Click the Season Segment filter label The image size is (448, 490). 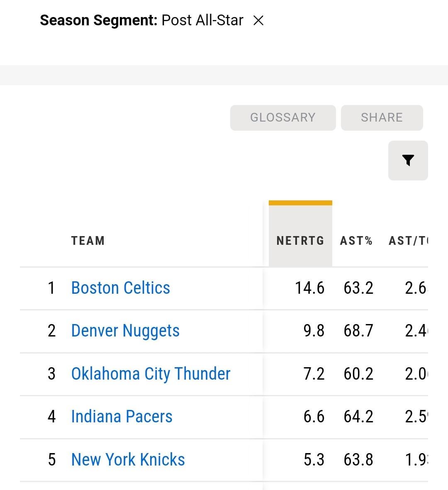(x=99, y=21)
